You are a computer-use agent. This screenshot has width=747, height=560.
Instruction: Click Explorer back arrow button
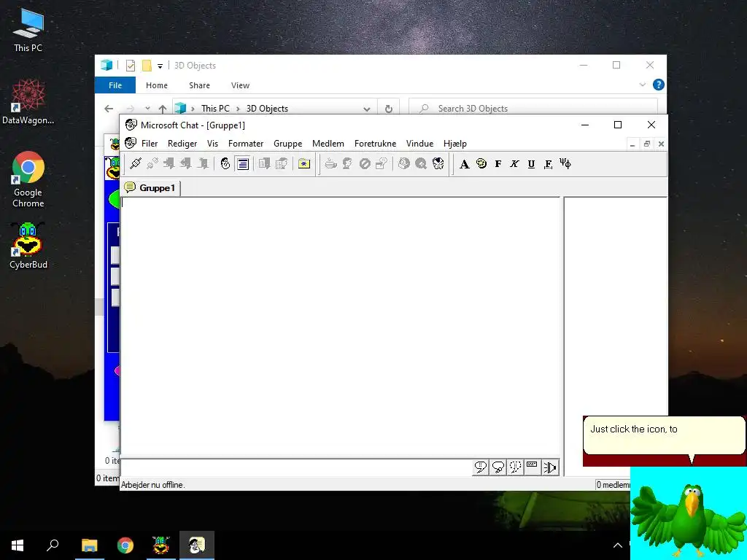click(x=109, y=109)
